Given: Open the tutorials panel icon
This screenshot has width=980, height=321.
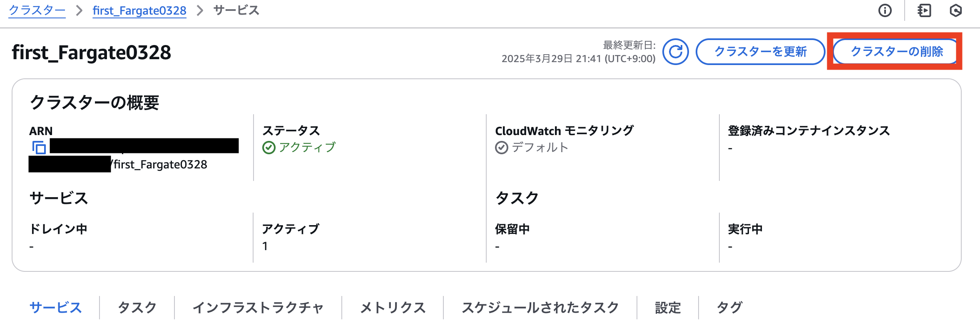Looking at the screenshot, I should click(925, 10).
